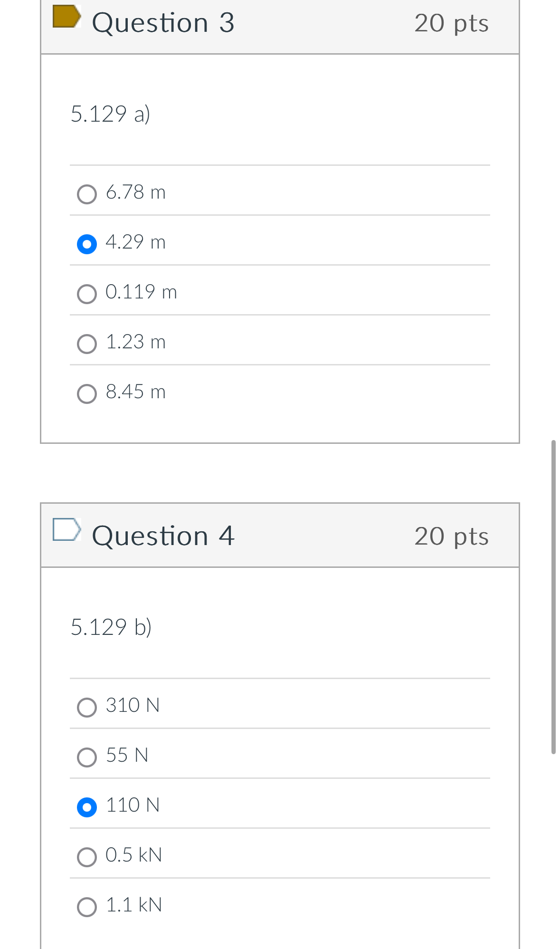Viewport: 560px width, 949px height.
Task: Select the 6.78 m answer option
Action: click(x=86, y=193)
